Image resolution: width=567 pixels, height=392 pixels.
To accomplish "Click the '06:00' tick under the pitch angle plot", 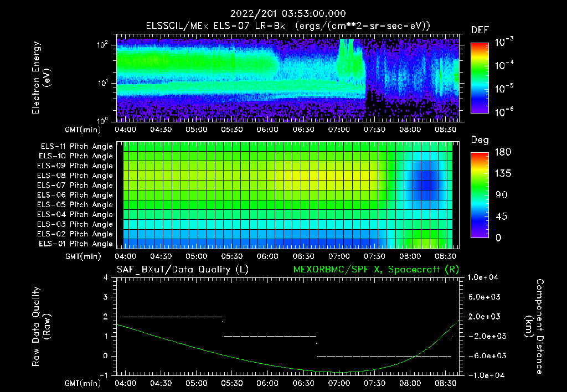I will (x=267, y=256).
